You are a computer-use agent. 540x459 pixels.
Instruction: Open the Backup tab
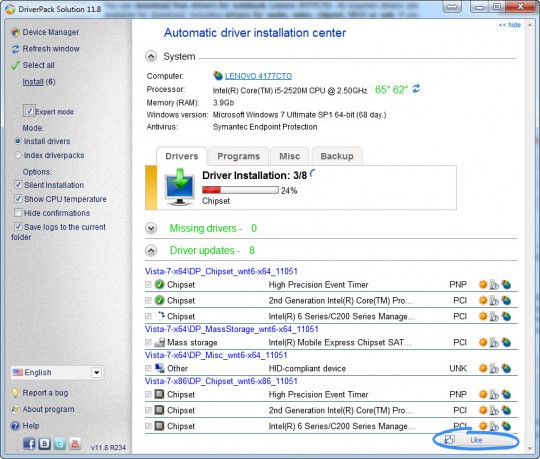pyautogui.click(x=337, y=156)
